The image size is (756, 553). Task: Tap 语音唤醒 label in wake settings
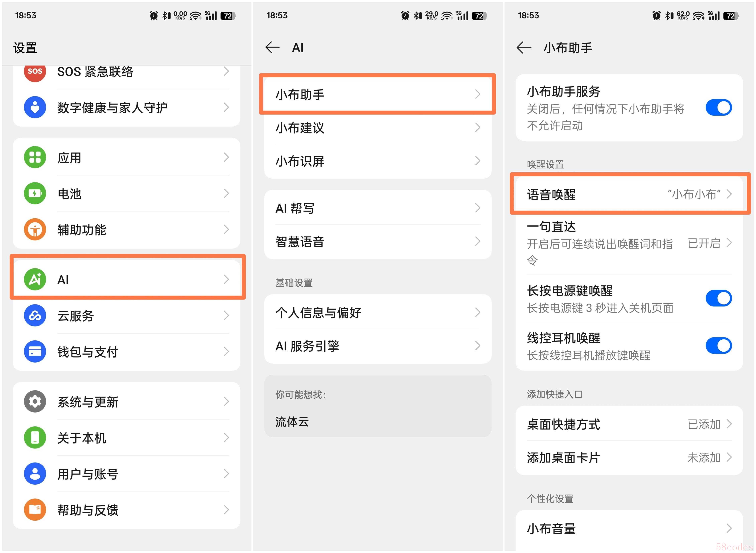click(551, 194)
